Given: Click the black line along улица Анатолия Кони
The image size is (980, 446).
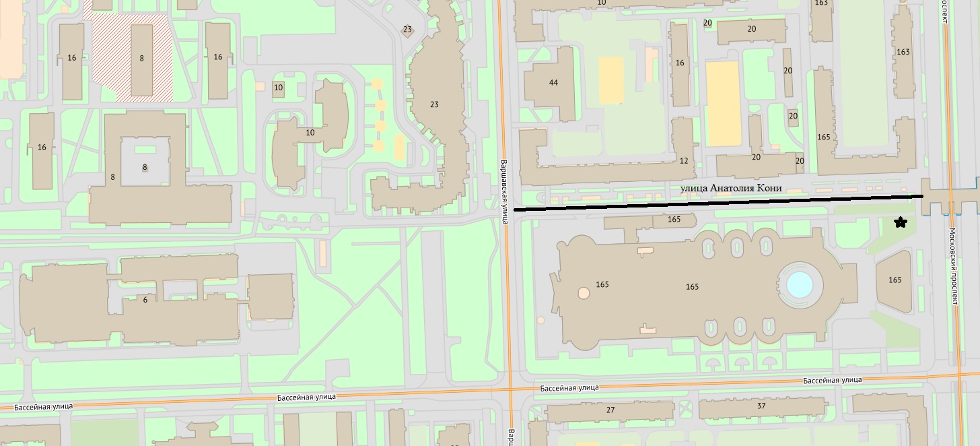Looking at the screenshot, I should (x=717, y=203).
